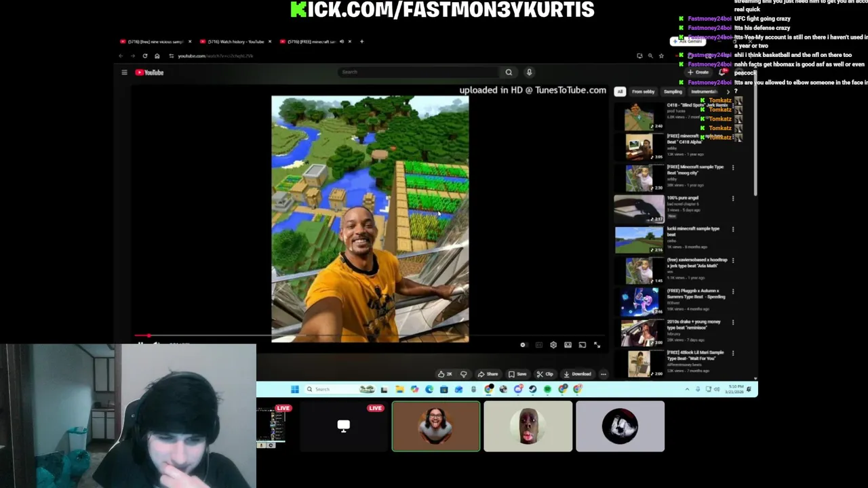Open options menu for moog city video
868x488 pixels.
click(x=733, y=167)
